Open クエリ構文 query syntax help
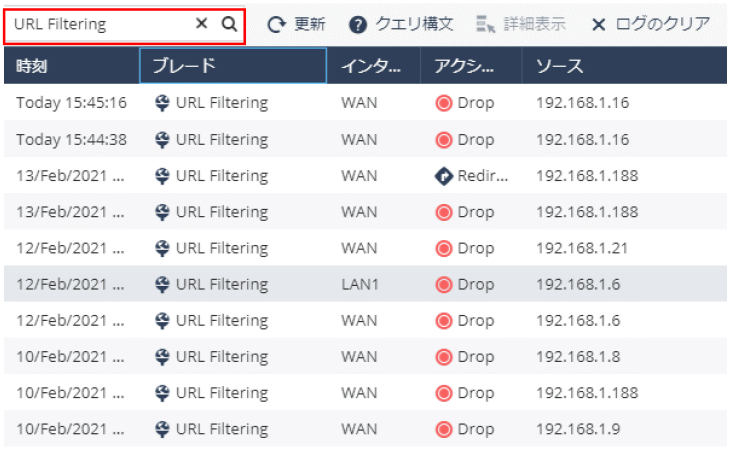This screenshot has width=730, height=450. tap(400, 24)
